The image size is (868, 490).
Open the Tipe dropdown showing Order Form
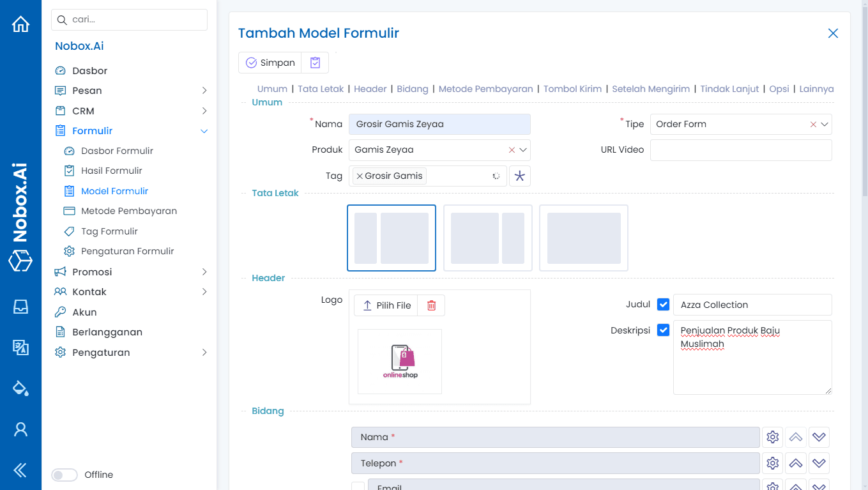(825, 124)
